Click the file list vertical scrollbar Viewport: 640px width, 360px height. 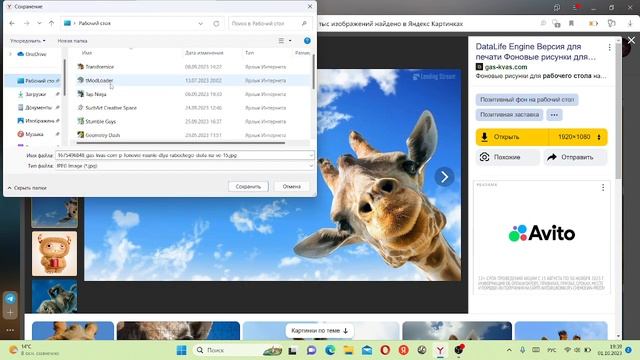click(313, 72)
